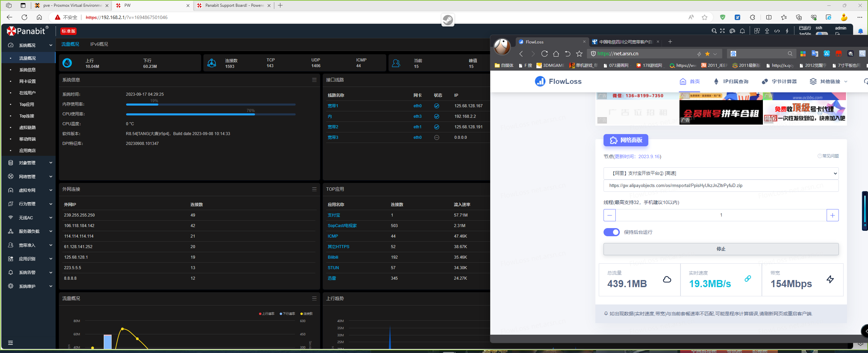Open the SopCast/电视家 application link

(x=342, y=226)
